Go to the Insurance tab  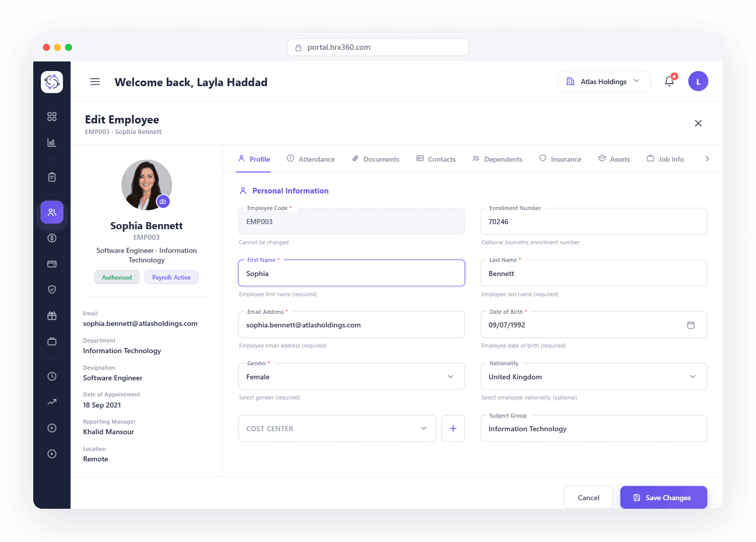[x=560, y=159]
